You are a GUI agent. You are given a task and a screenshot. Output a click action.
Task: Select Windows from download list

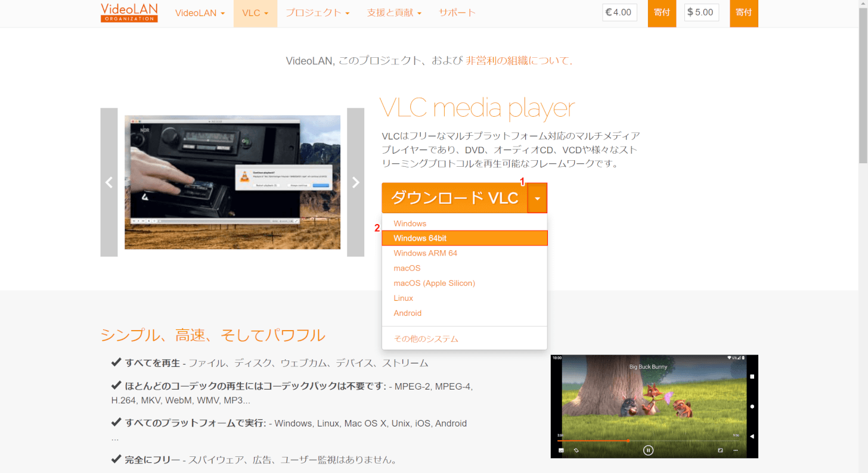point(464,223)
